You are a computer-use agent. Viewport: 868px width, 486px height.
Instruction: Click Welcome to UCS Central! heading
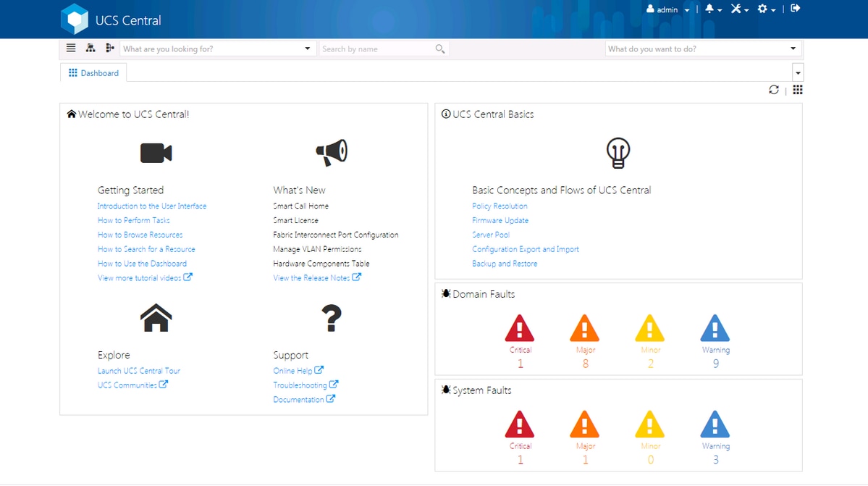point(133,114)
